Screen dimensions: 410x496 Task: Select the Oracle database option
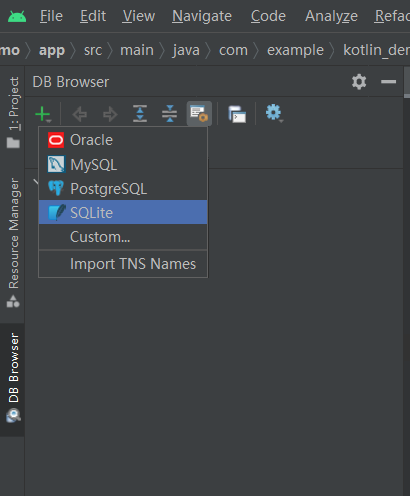pyautogui.click(x=123, y=140)
